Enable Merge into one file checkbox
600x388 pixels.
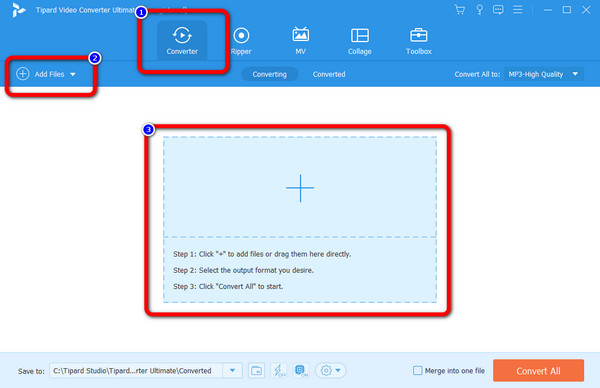(417, 370)
